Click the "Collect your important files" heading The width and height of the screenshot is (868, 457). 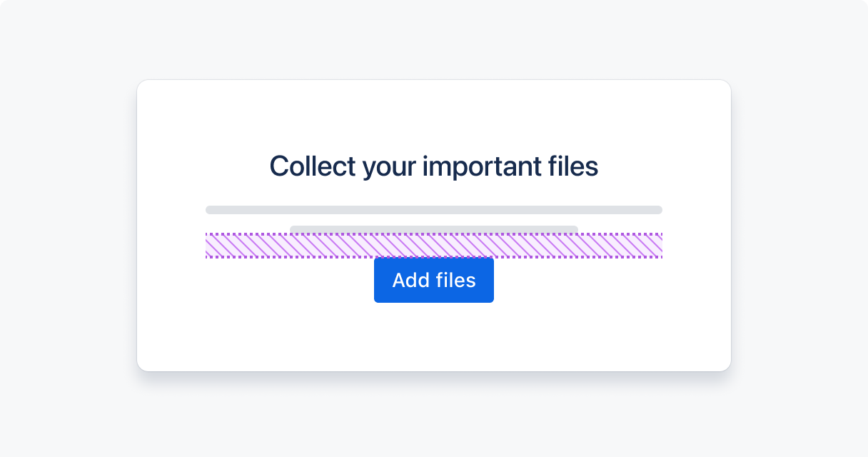433,166
